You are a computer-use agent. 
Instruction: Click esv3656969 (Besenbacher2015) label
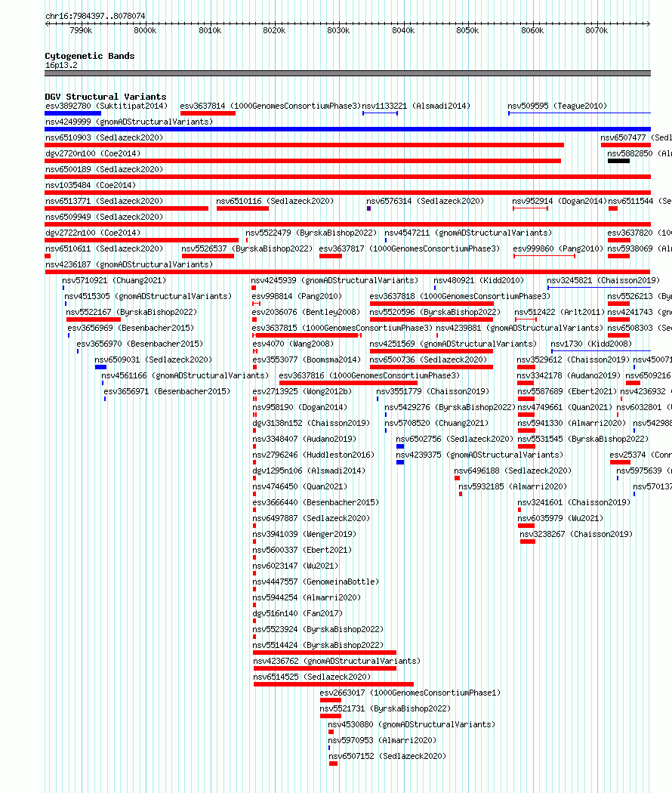point(131,328)
